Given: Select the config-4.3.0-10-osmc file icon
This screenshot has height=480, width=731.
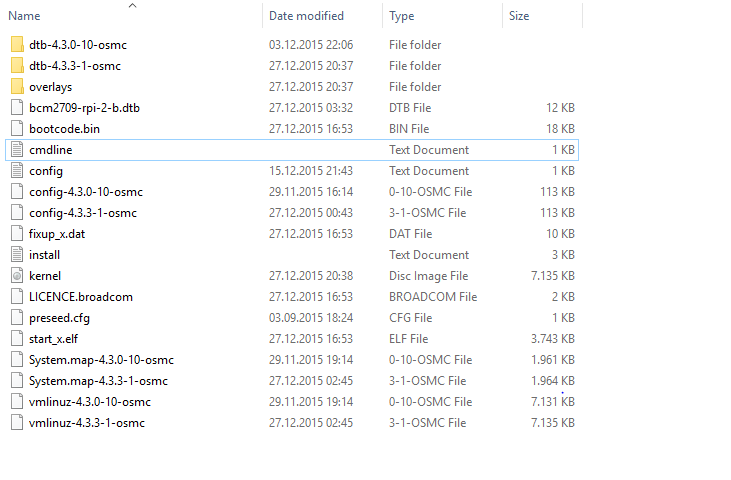Looking at the screenshot, I should coord(17,192).
